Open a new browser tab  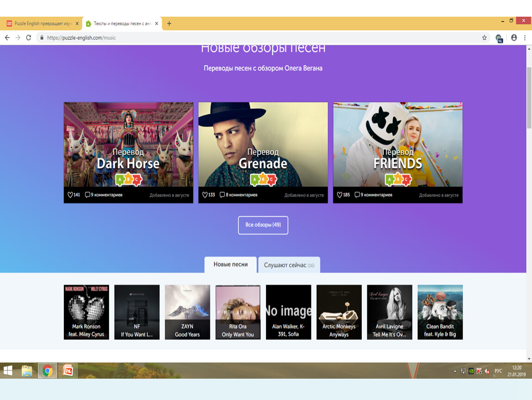coord(169,24)
